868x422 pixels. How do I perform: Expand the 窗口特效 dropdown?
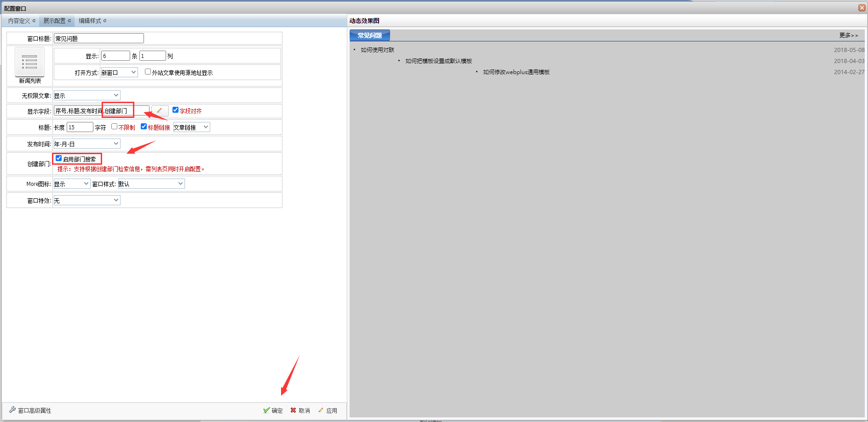[86, 201]
